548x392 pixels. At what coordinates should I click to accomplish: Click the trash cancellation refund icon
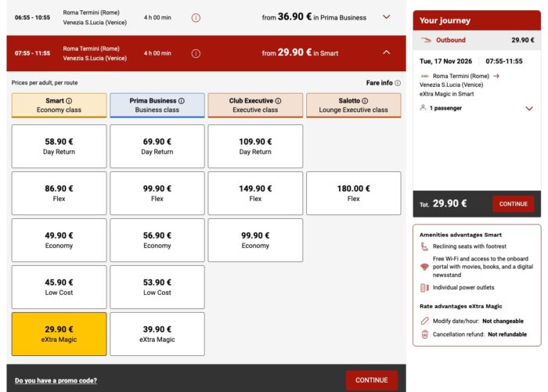(x=424, y=334)
